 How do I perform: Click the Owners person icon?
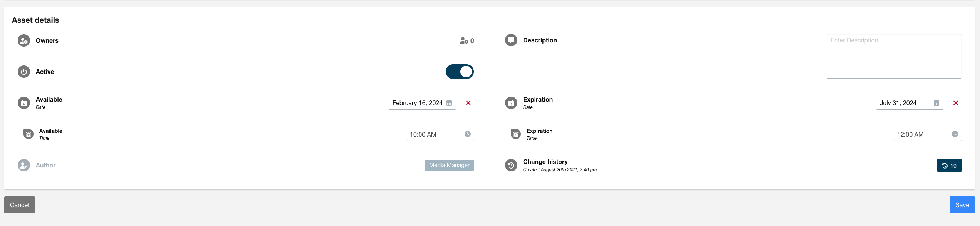[x=24, y=40]
